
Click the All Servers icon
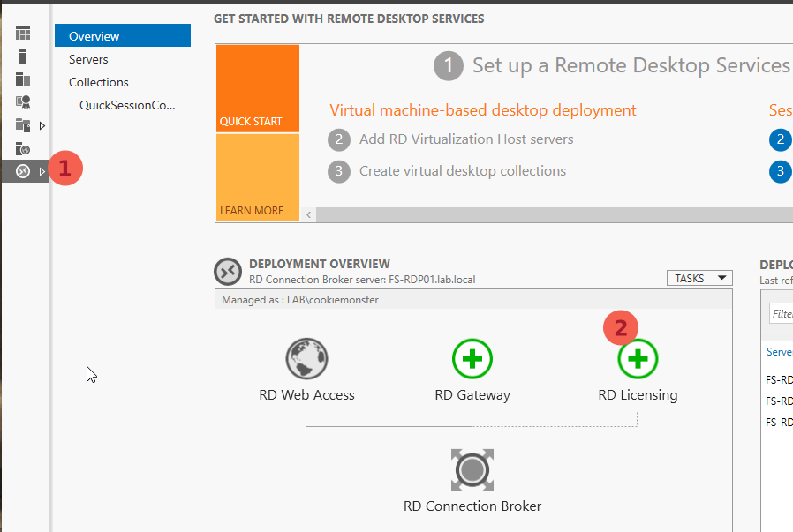tap(23, 79)
